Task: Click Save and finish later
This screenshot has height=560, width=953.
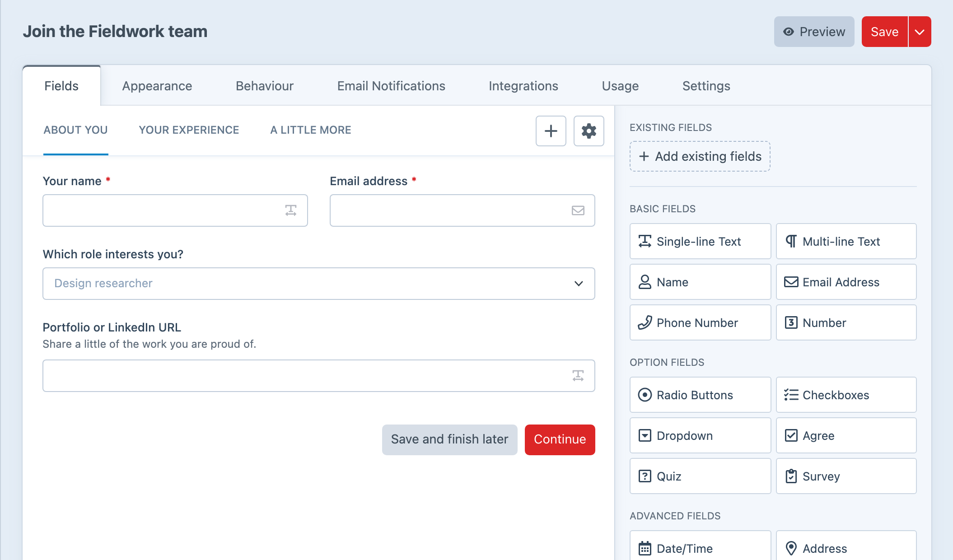Action: 449,439
